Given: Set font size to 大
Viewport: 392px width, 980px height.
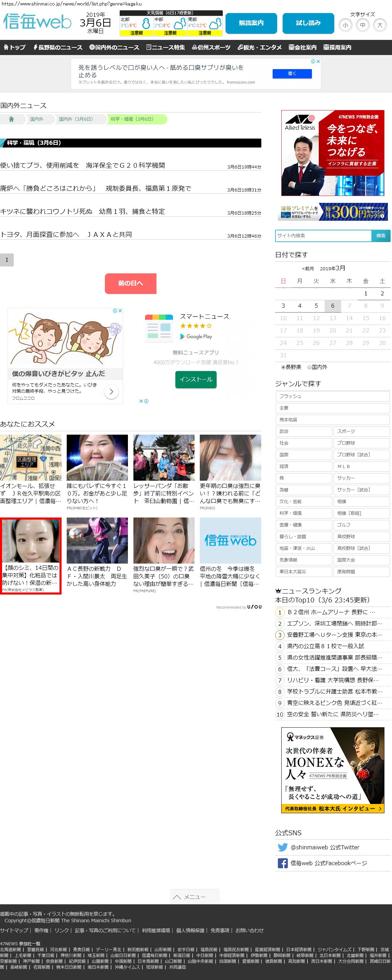Looking at the screenshot, I should click(379, 25).
